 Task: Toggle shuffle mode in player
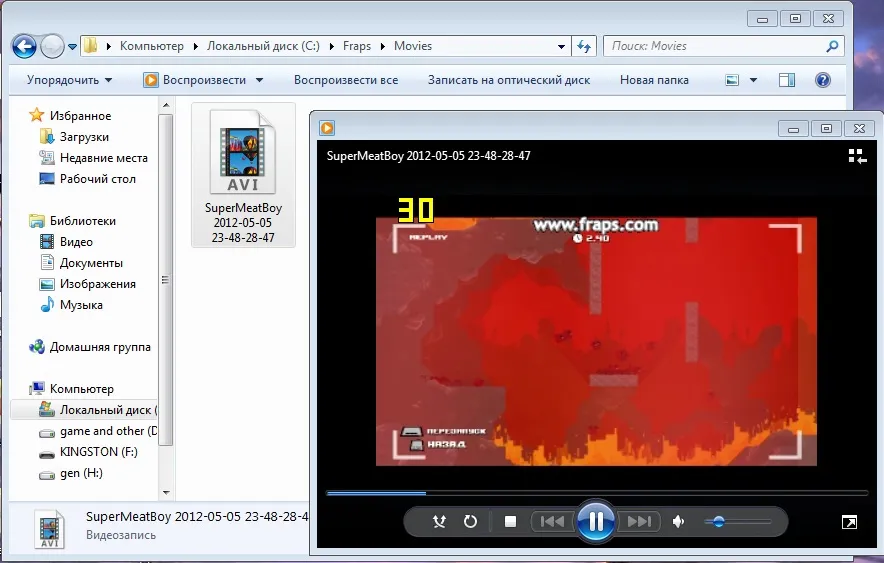(x=438, y=521)
